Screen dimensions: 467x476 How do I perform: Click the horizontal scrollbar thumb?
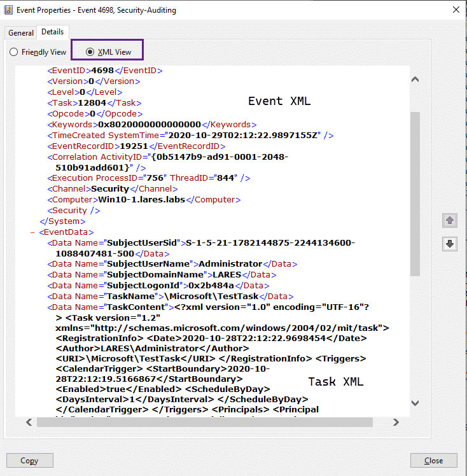click(x=205, y=423)
